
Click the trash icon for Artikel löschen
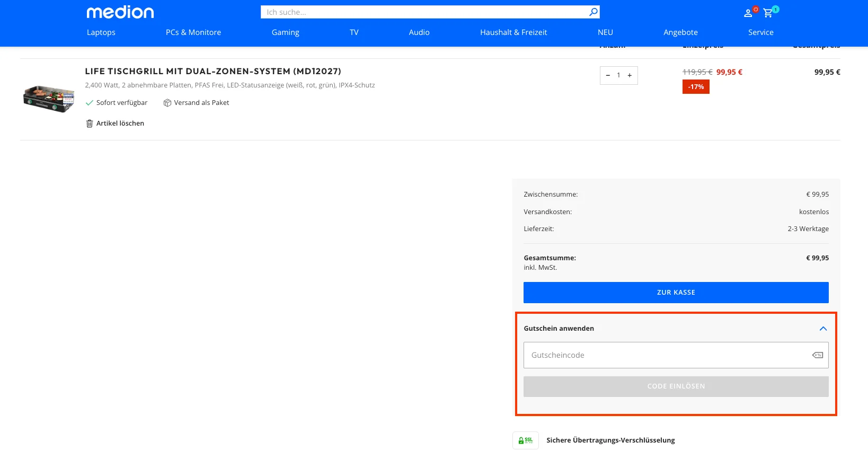coord(89,123)
